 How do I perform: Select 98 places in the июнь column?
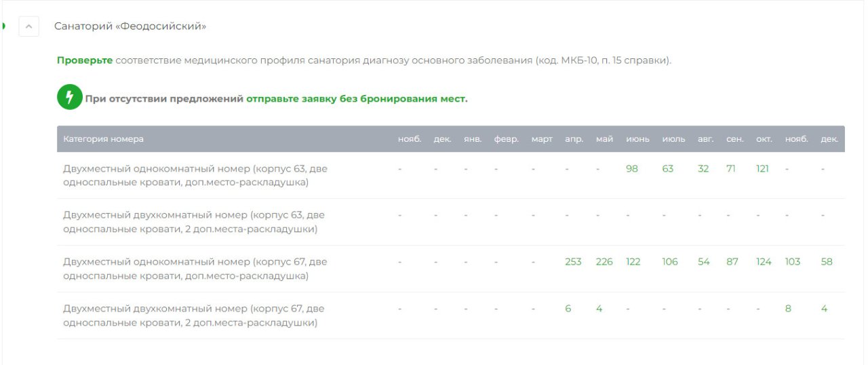[x=632, y=169]
